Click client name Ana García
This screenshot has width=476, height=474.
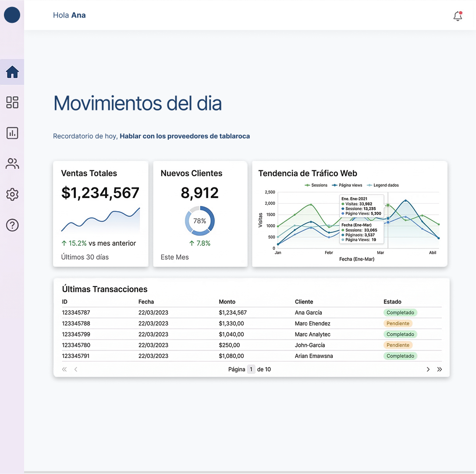click(x=309, y=312)
